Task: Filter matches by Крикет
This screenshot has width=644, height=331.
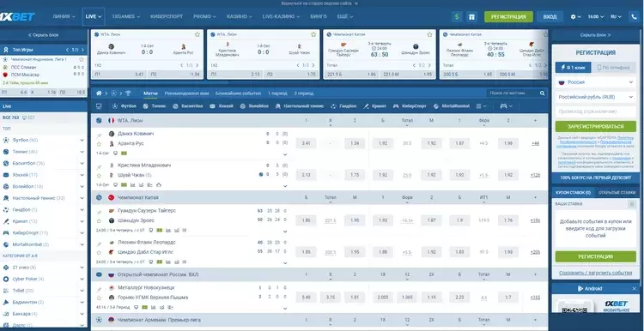Action: click(x=374, y=105)
